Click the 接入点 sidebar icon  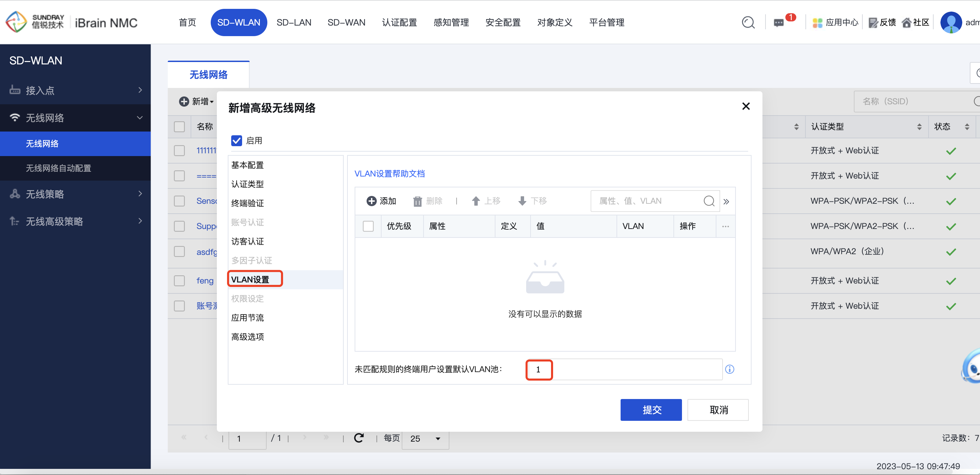pos(15,90)
